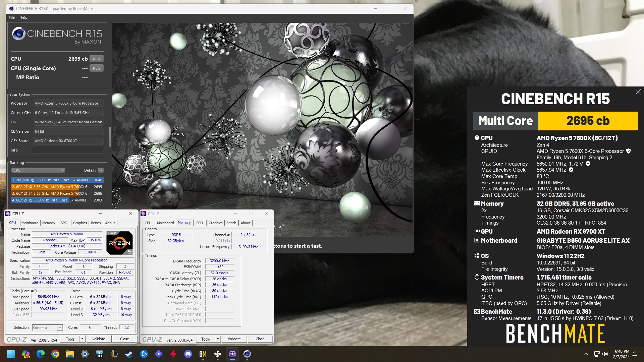Select the Ryzen 5 7600X 2686 ranking row
Viewport: 644px width, 362px height.
[57, 193]
